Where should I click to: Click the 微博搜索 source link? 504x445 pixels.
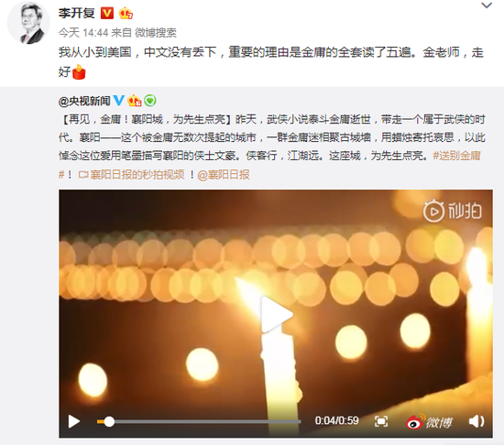pyautogui.click(x=156, y=32)
